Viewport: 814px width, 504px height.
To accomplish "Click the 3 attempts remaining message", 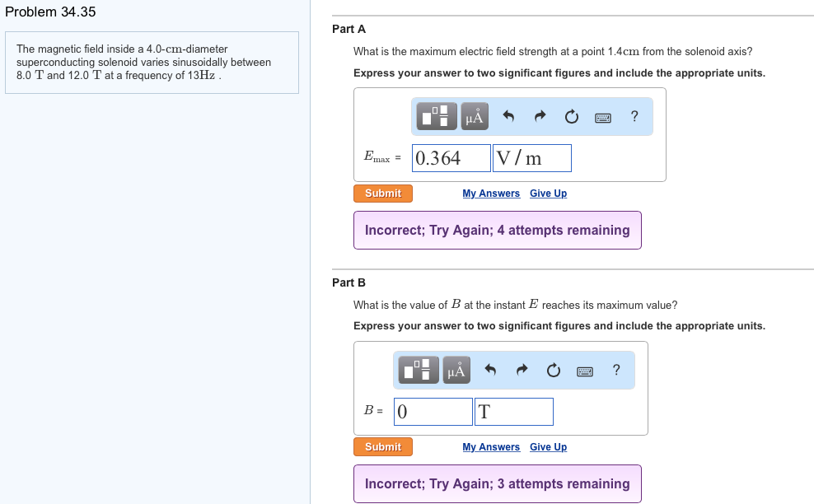I will click(x=498, y=483).
